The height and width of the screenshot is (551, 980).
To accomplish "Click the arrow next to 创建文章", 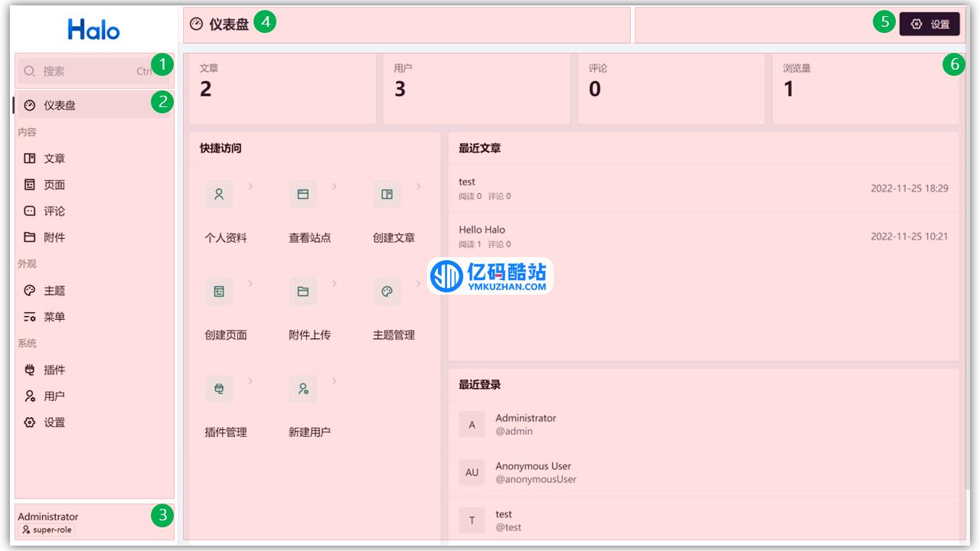I will tap(418, 186).
